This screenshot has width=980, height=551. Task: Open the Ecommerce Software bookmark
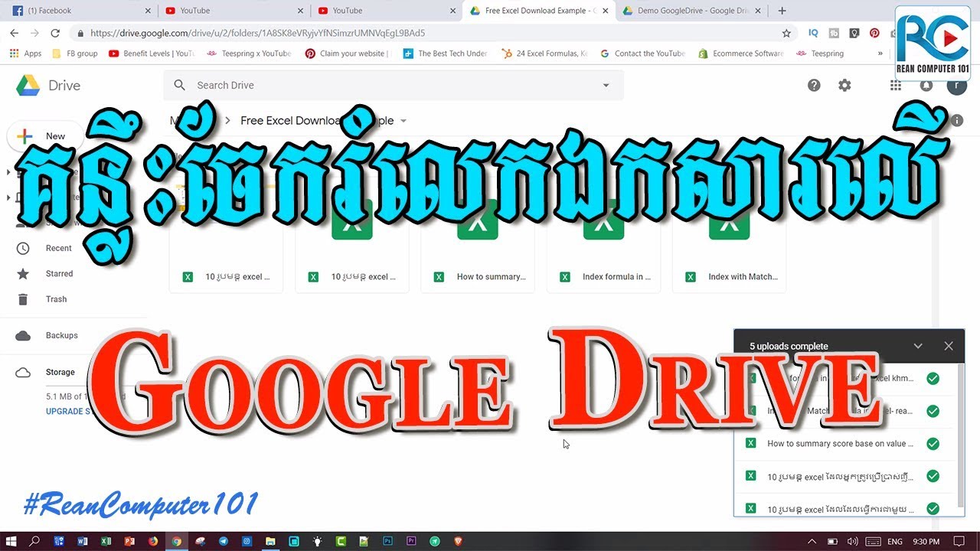tap(741, 54)
